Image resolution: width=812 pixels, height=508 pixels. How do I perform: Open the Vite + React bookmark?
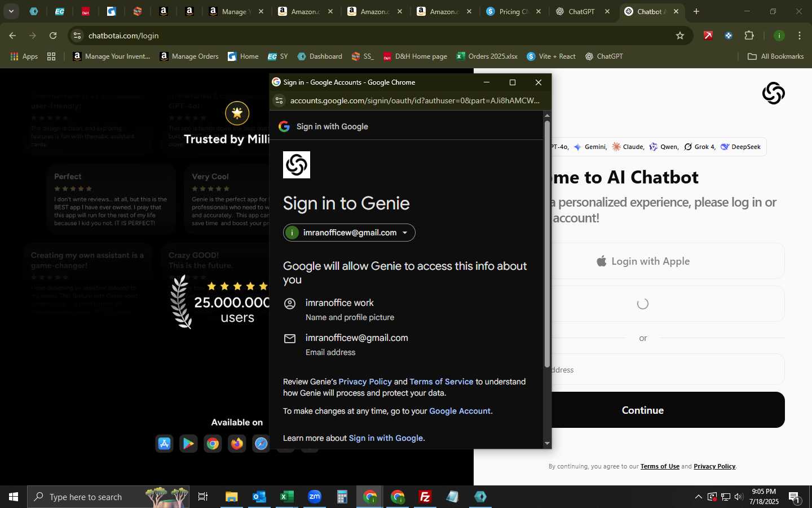[x=551, y=56]
